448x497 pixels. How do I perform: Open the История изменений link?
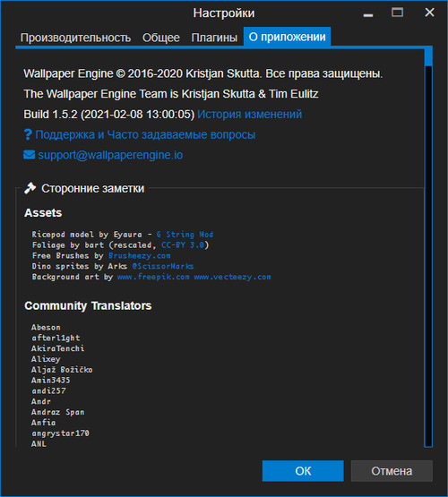[249, 115]
